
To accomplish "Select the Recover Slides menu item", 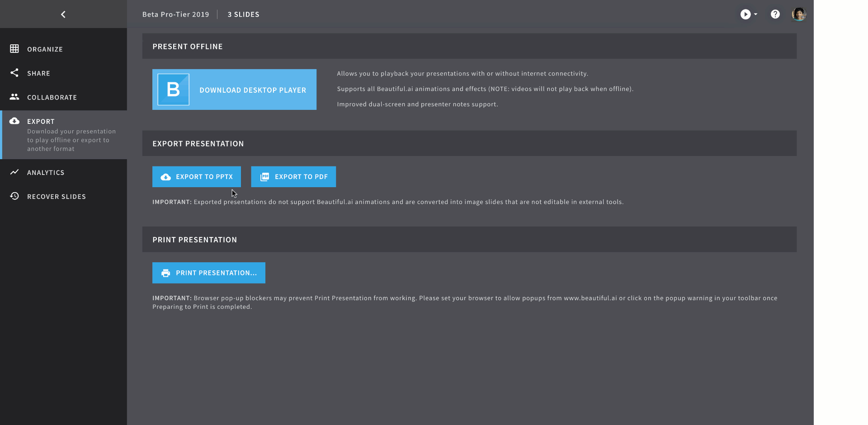I will click(57, 197).
